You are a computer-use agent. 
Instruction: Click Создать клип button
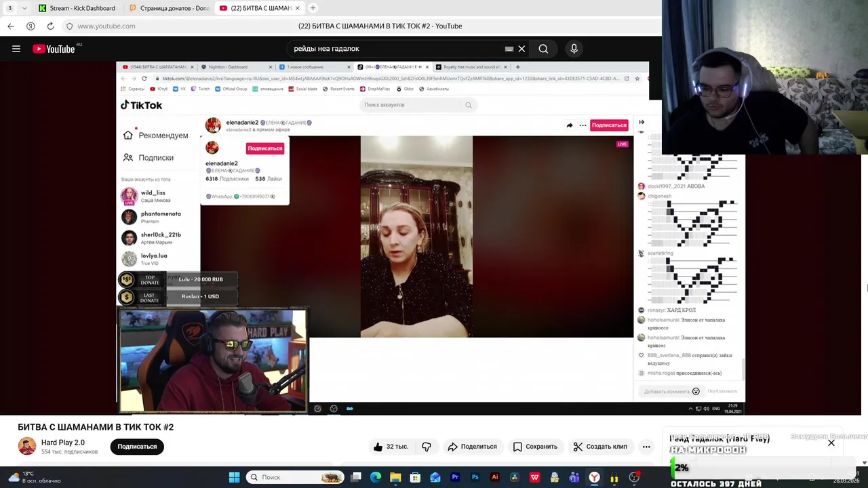[x=600, y=447]
